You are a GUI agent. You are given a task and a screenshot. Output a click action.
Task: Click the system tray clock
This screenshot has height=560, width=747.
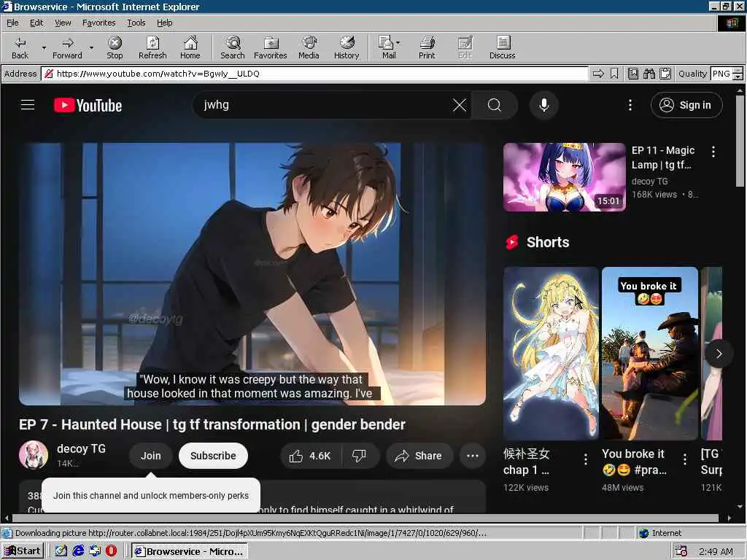[x=716, y=551]
